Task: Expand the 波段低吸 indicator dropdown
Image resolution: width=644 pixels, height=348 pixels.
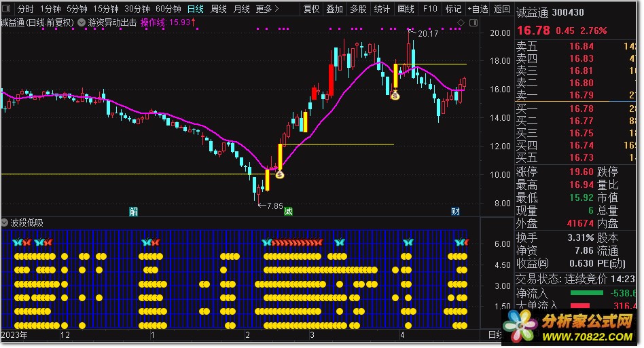Action: 5,223
